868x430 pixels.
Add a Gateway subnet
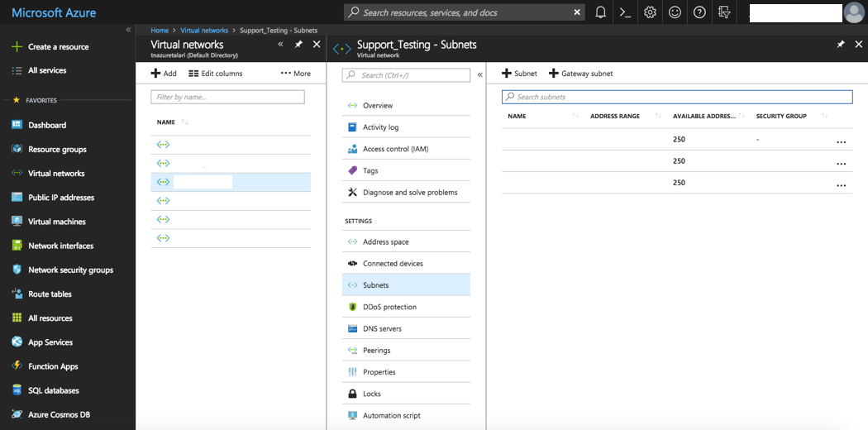(x=580, y=74)
